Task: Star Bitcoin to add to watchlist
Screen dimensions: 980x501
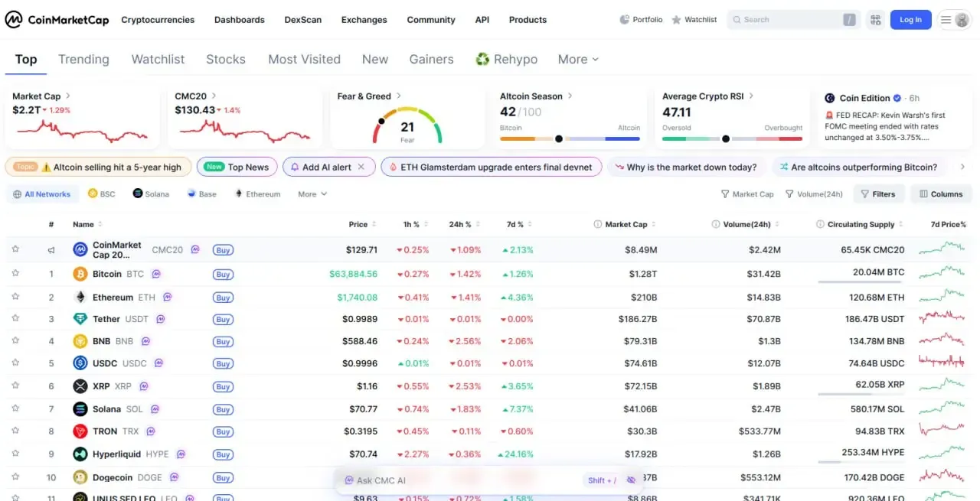Action: coord(15,273)
